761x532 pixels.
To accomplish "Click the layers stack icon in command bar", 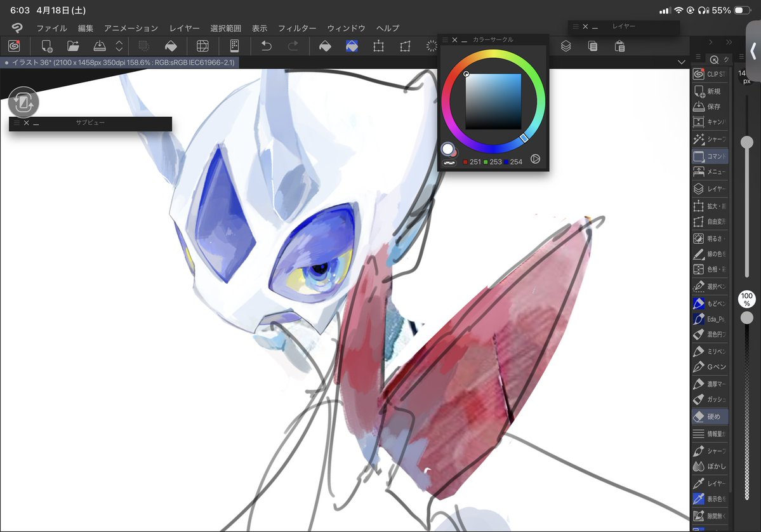I will pos(566,46).
